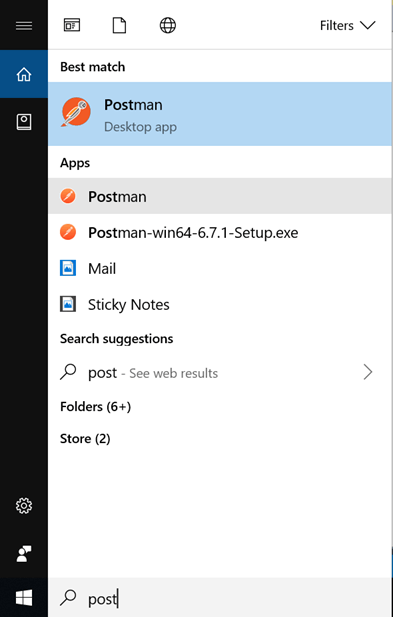Expand Store (2) section
Viewport: 393px width, 617px height.
pos(85,438)
